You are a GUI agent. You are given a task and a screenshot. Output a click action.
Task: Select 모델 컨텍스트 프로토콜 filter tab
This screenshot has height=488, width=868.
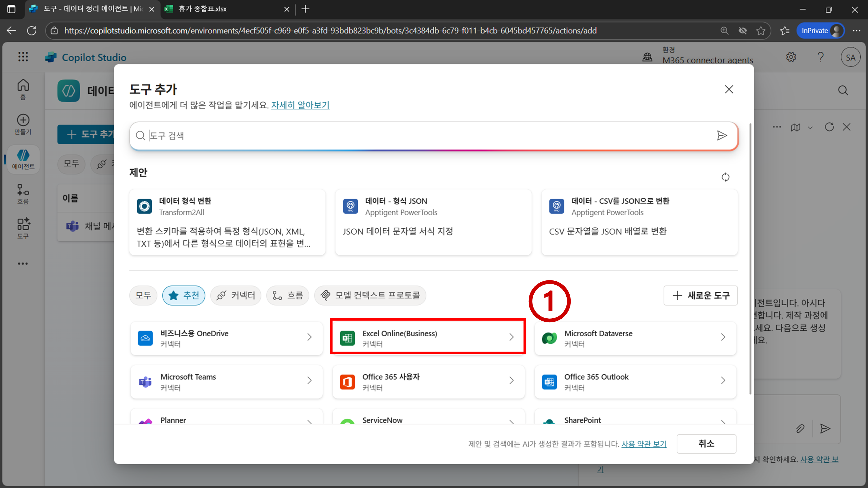tap(370, 295)
